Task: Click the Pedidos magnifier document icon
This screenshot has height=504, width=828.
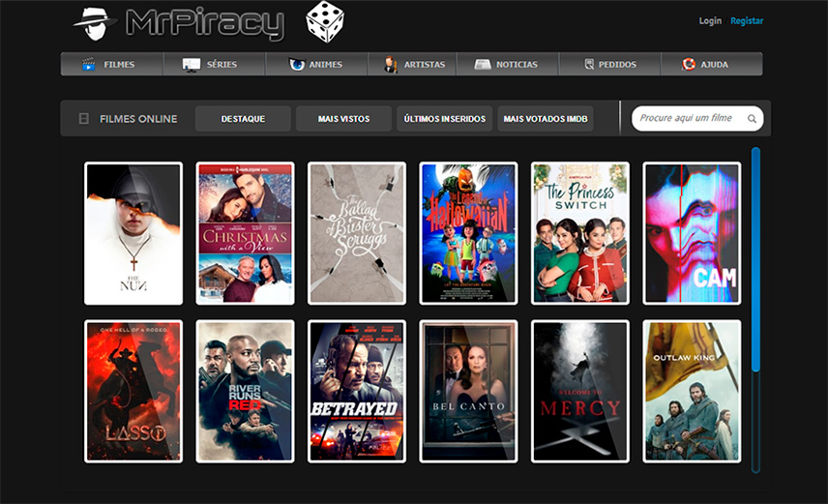Action: coord(589,65)
